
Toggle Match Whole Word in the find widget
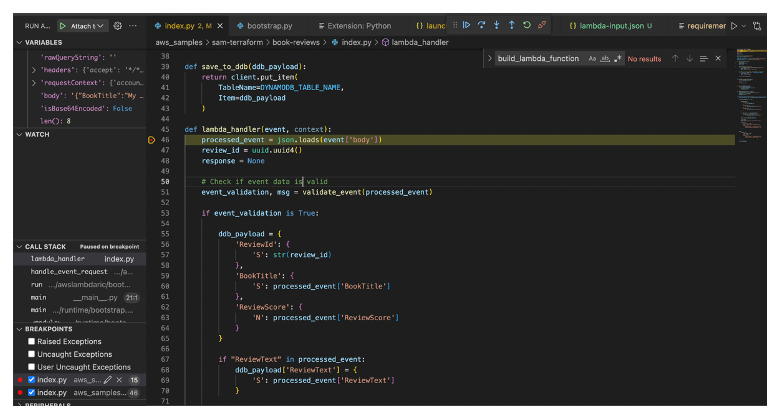(x=605, y=59)
